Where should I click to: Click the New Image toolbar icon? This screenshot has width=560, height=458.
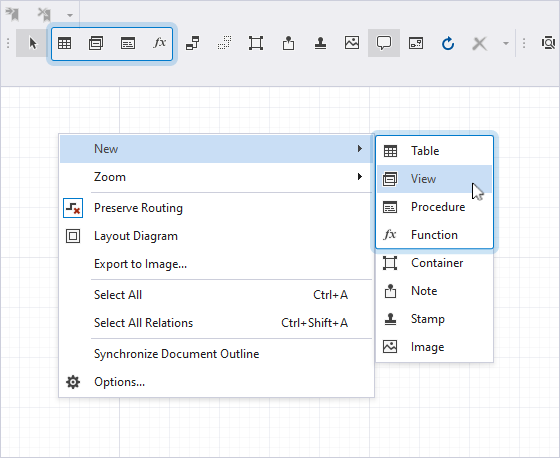[x=352, y=43]
